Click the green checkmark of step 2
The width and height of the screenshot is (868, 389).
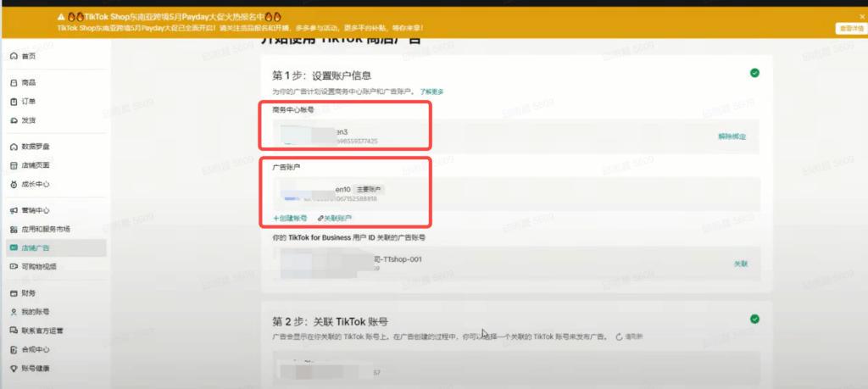coord(754,319)
